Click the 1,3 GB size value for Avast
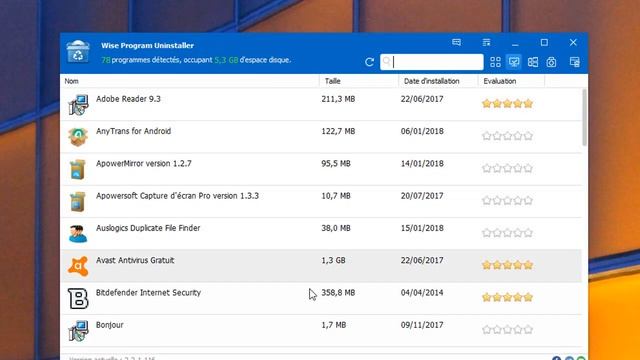 [x=333, y=260]
